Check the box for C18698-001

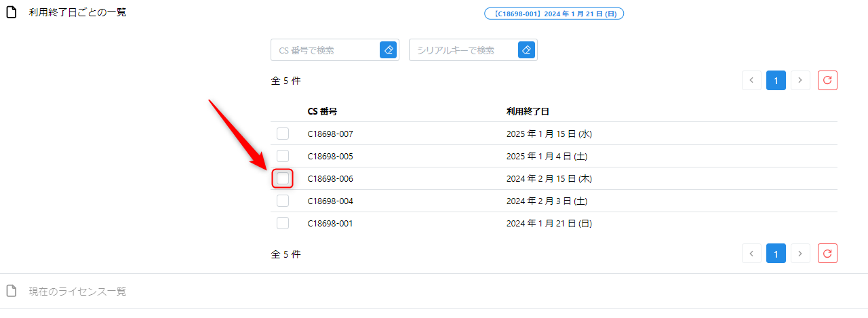(x=283, y=223)
